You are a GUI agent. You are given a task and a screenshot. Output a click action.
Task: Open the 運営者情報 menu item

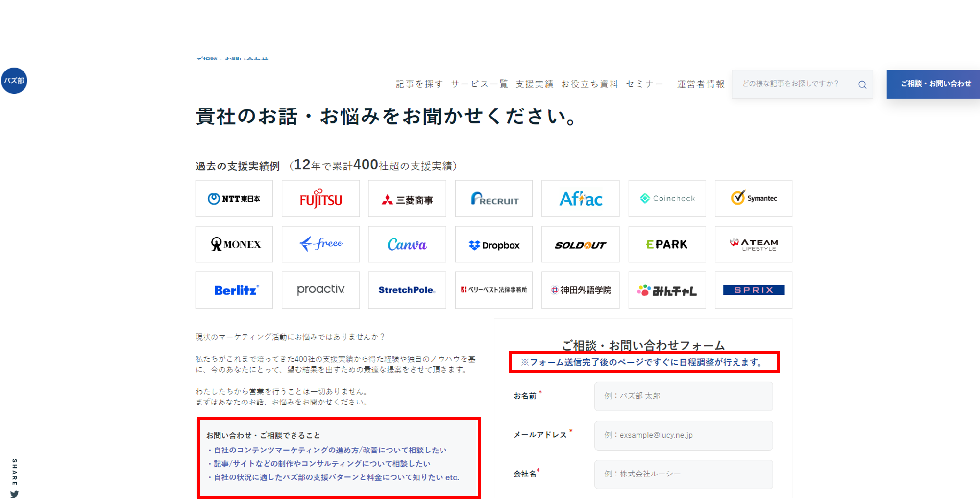[x=701, y=84]
